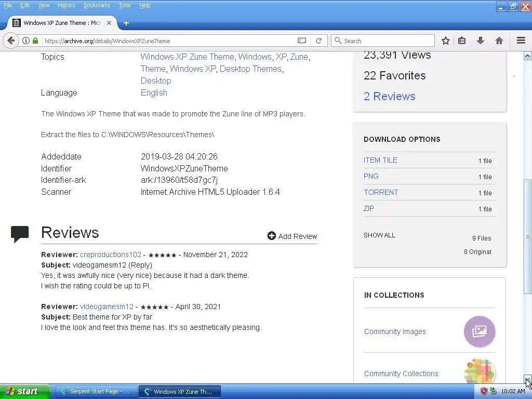Click the English language link
Screen dimensions: 532x399
pyautogui.click(x=154, y=92)
